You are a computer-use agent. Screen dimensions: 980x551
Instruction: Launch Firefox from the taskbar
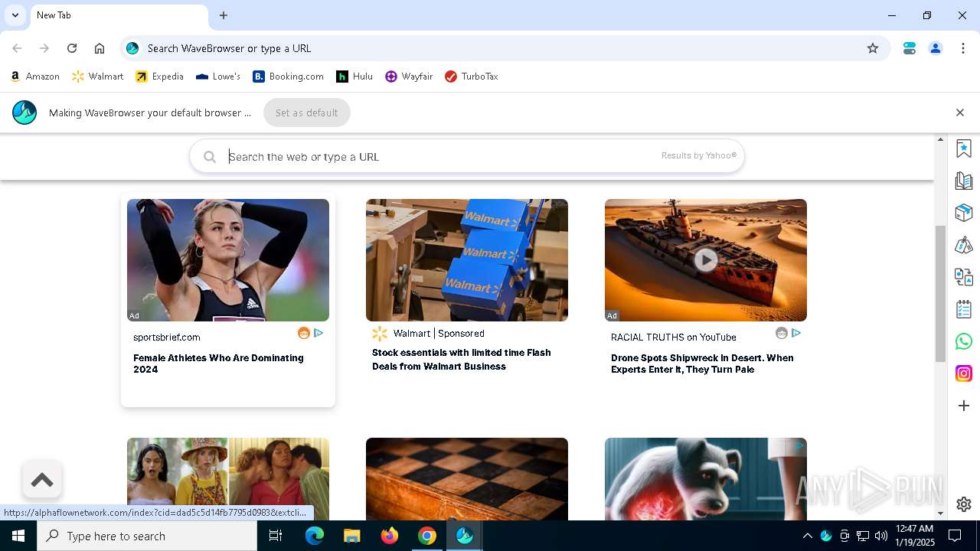pos(390,536)
